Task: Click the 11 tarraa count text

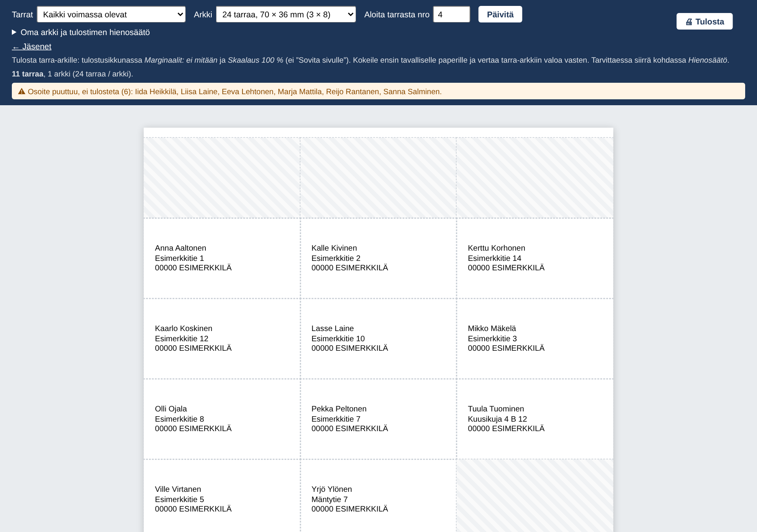Action: coord(28,74)
